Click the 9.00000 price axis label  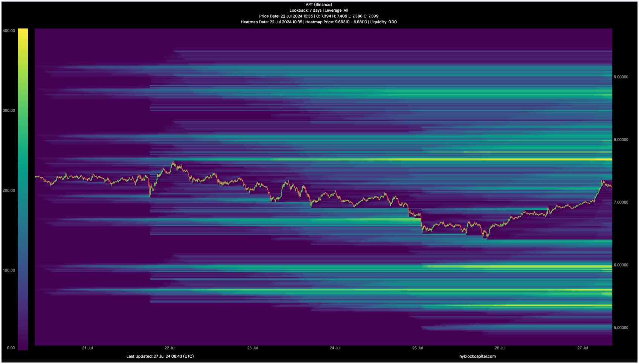(621, 77)
